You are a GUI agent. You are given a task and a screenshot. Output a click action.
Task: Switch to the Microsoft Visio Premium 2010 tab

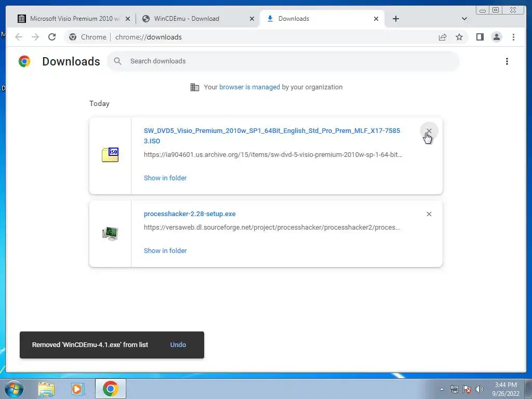[x=71, y=19]
